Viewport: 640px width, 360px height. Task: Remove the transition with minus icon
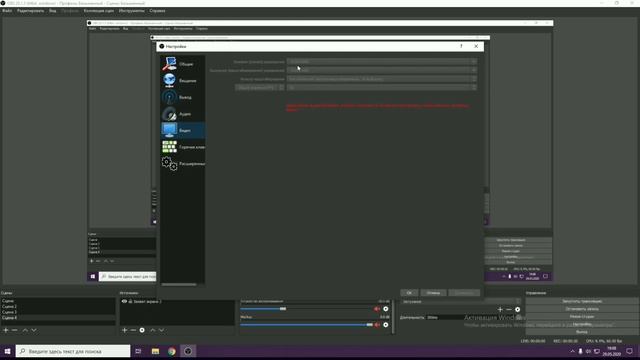pyautogui.click(x=509, y=309)
